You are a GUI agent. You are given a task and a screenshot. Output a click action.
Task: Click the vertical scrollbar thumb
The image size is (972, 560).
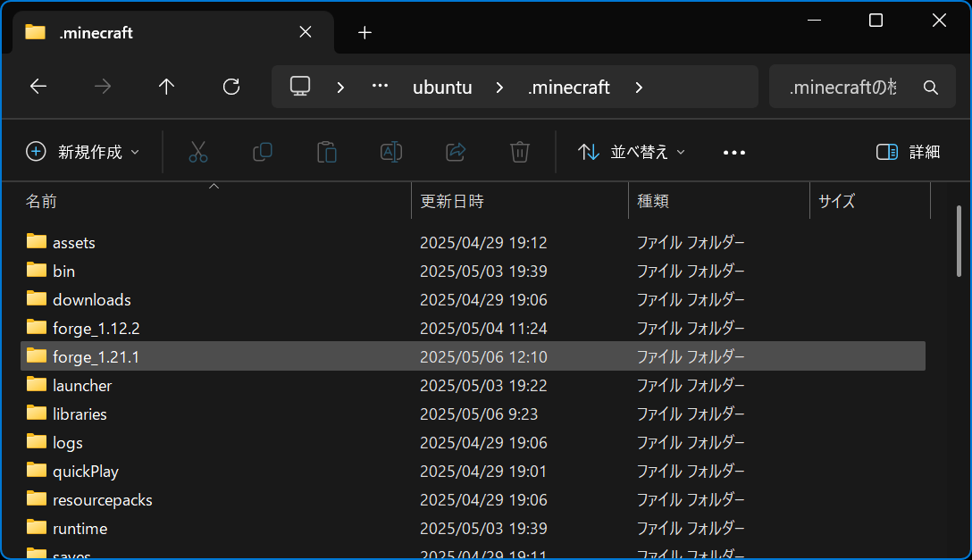coord(959,241)
